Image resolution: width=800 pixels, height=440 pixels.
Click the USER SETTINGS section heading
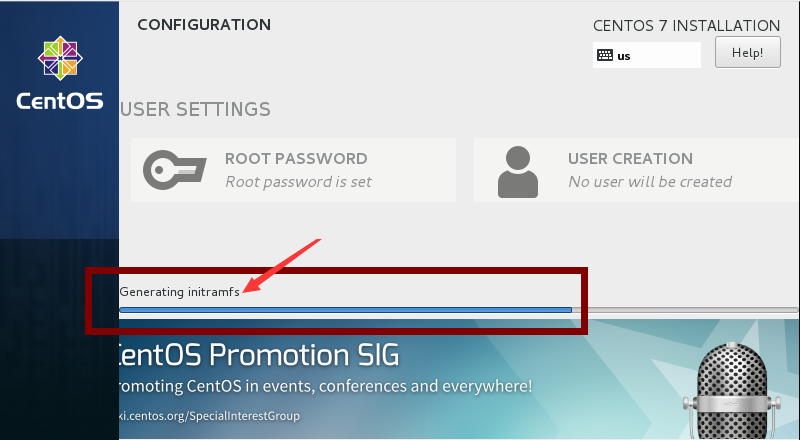(195, 109)
